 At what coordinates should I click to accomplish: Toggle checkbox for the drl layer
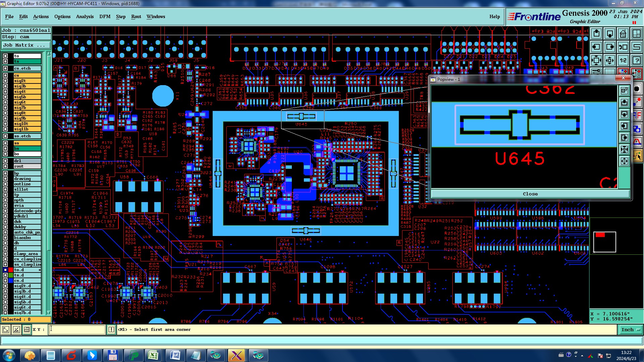[5, 161]
